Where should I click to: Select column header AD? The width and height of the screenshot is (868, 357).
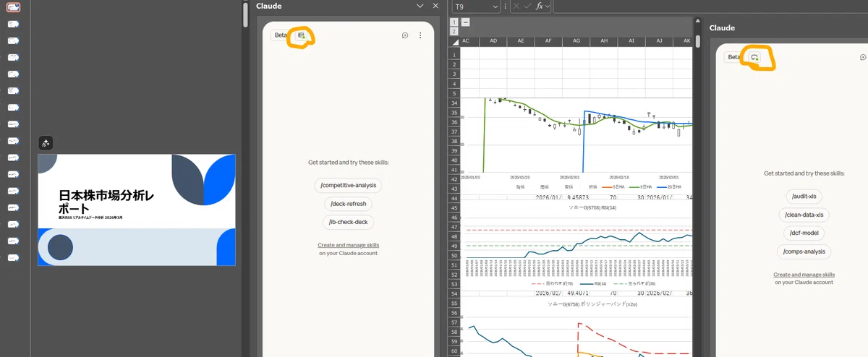pyautogui.click(x=493, y=41)
